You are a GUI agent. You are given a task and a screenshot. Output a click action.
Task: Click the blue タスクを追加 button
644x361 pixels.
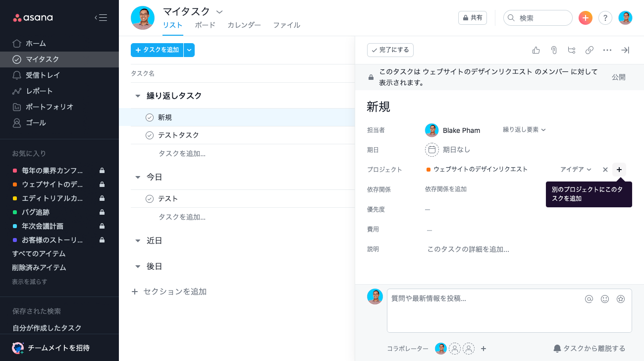coord(157,50)
